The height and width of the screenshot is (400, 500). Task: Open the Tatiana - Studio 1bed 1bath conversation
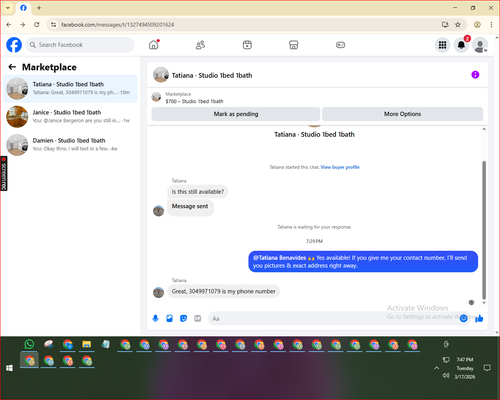point(70,89)
